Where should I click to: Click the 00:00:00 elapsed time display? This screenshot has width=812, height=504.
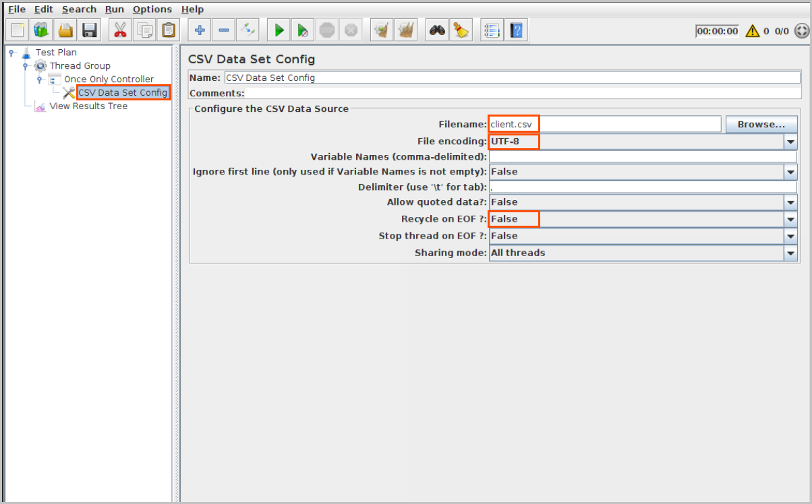click(x=718, y=31)
